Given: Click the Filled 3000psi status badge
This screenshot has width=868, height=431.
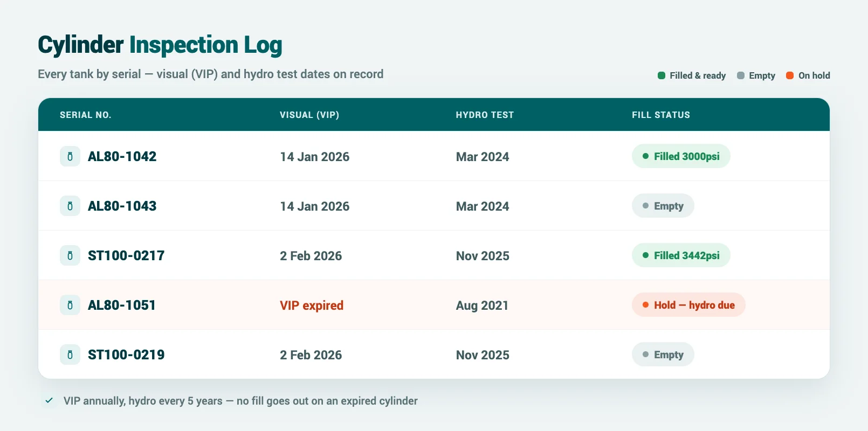Looking at the screenshot, I should coord(681,156).
